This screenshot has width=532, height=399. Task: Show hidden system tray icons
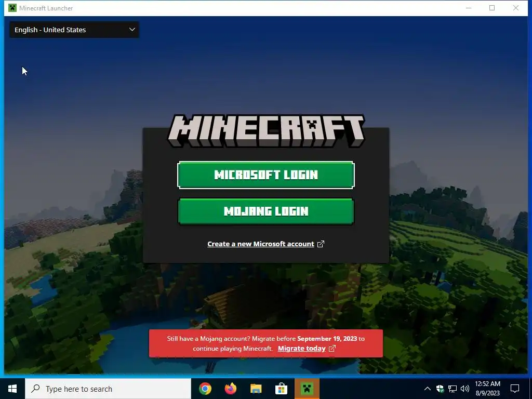(428, 389)
